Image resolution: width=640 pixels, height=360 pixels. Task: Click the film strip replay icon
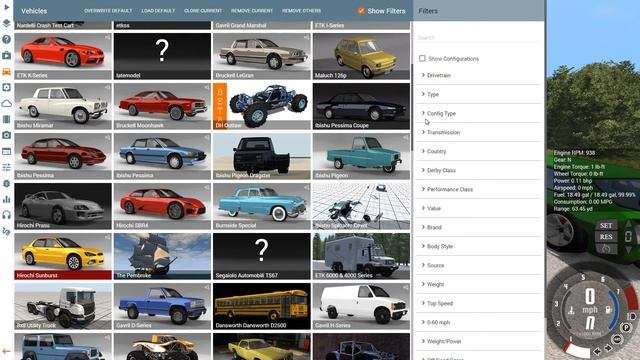coord(7,119)
